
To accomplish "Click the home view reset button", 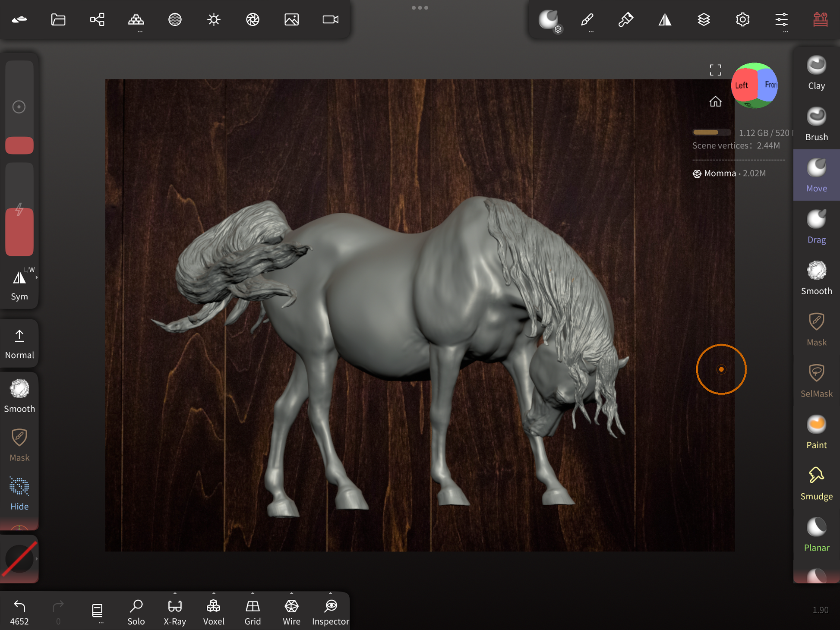I will click(715, 101).
